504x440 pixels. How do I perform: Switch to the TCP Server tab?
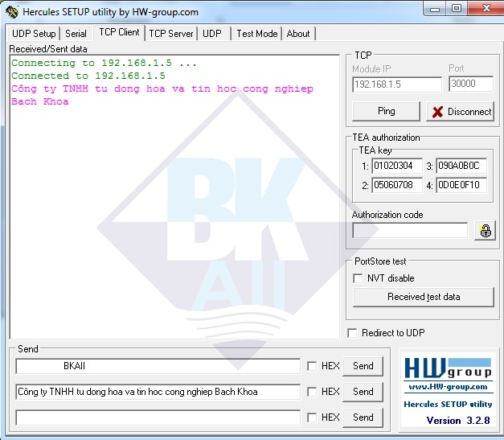click(x=171, y=34)
